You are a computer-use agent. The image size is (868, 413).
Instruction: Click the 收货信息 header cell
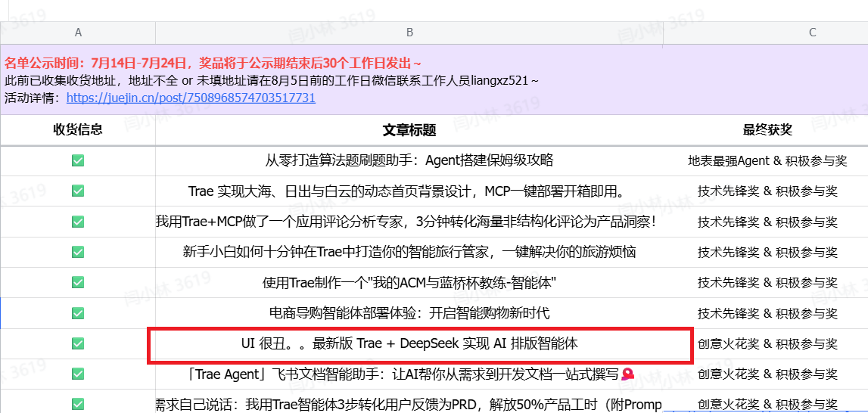click(78, 130)
